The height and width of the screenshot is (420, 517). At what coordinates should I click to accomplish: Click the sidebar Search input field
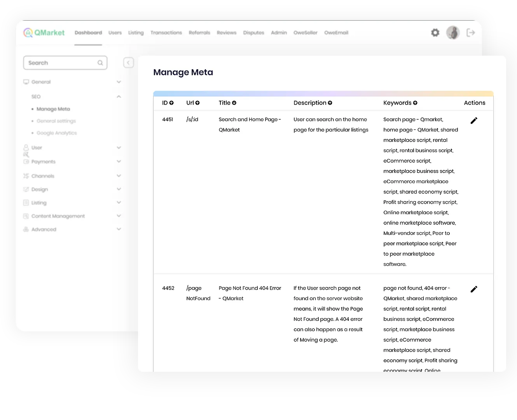61,63
